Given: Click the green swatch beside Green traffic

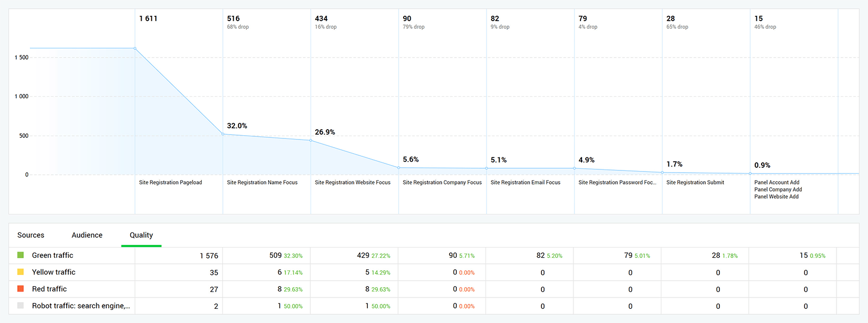Looking at the screenshot, I should (x=21, y=255).
